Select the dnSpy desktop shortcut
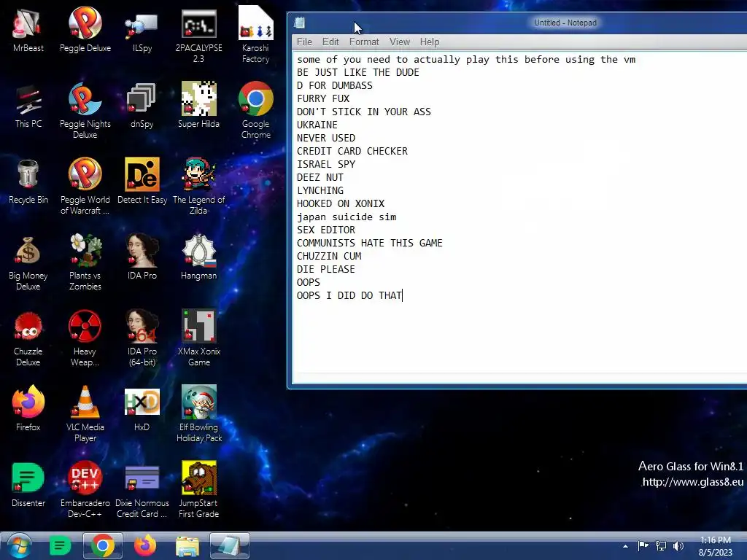The image size is (747, 560). coord(142,106)
